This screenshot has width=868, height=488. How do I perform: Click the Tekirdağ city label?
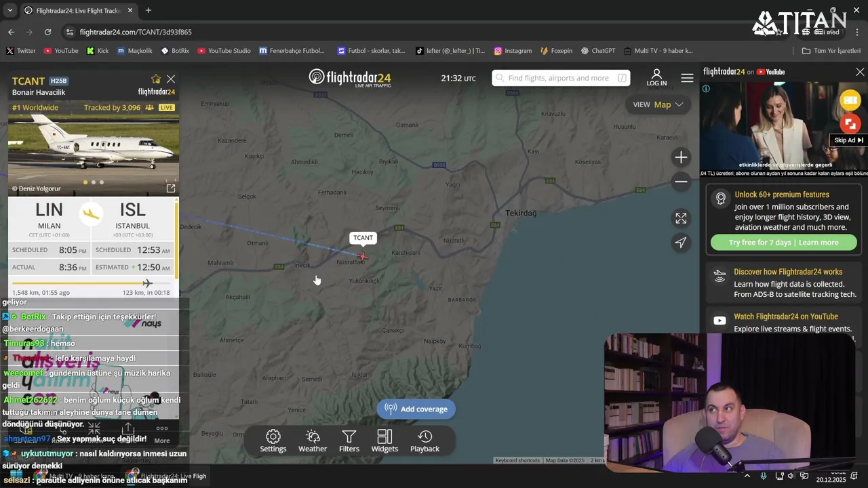(521, 213)
